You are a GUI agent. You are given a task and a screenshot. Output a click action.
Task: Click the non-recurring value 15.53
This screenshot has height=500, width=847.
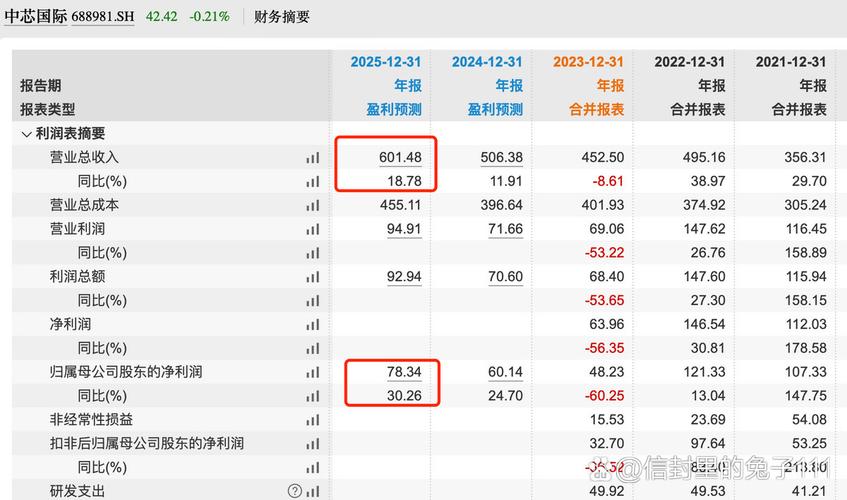pos(607,419)
